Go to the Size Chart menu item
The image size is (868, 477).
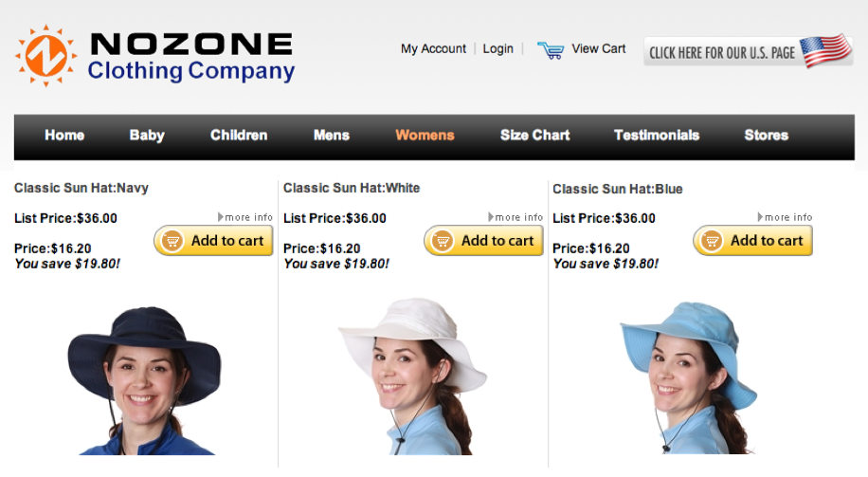click(534, 136)
